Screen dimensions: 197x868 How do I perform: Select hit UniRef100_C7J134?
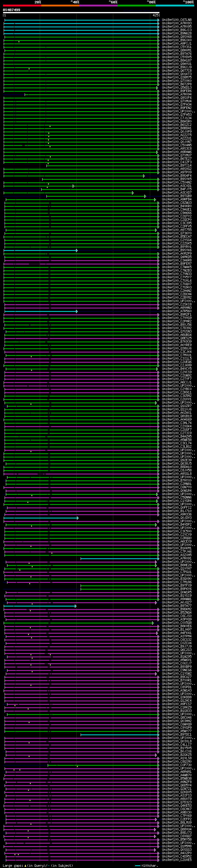pyautogui.click(x=177, y=118)
